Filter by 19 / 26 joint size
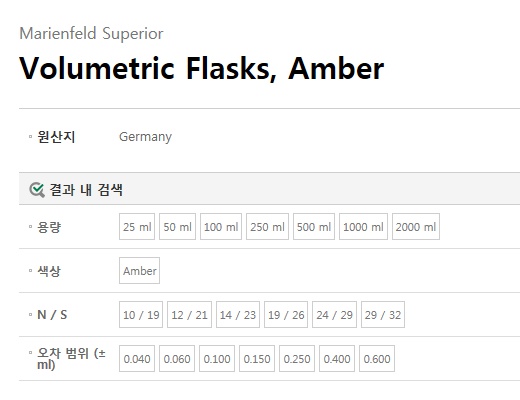This screenshot has height=400, width=520. [x=286, y=315]
